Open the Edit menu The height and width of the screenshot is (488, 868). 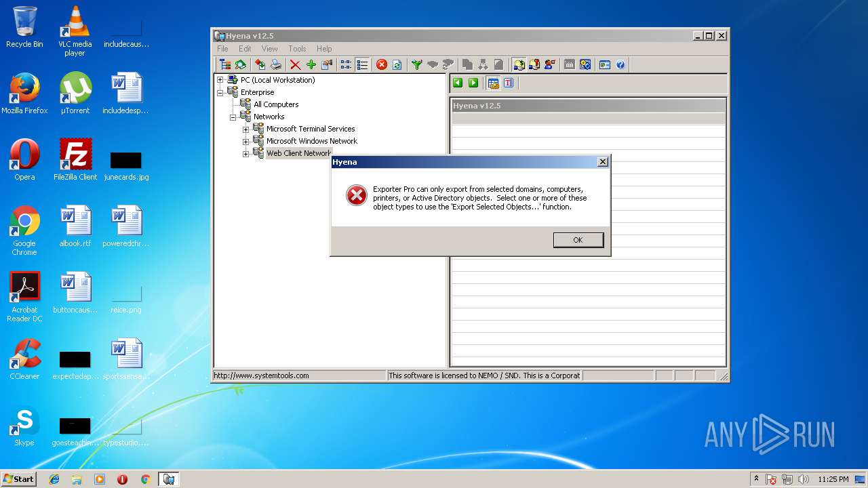point(245,49)
